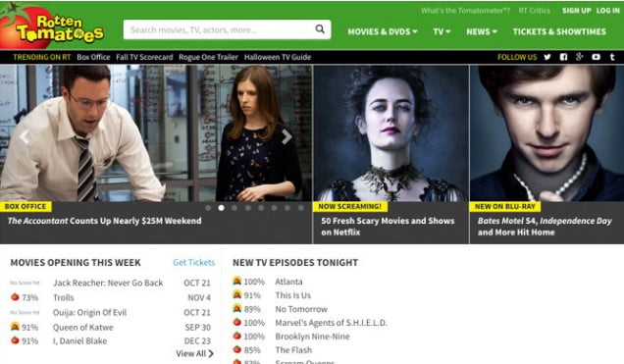Select the sixth carousel dot
The width and height of the screenshot is (624, 364).
[274, 208]
